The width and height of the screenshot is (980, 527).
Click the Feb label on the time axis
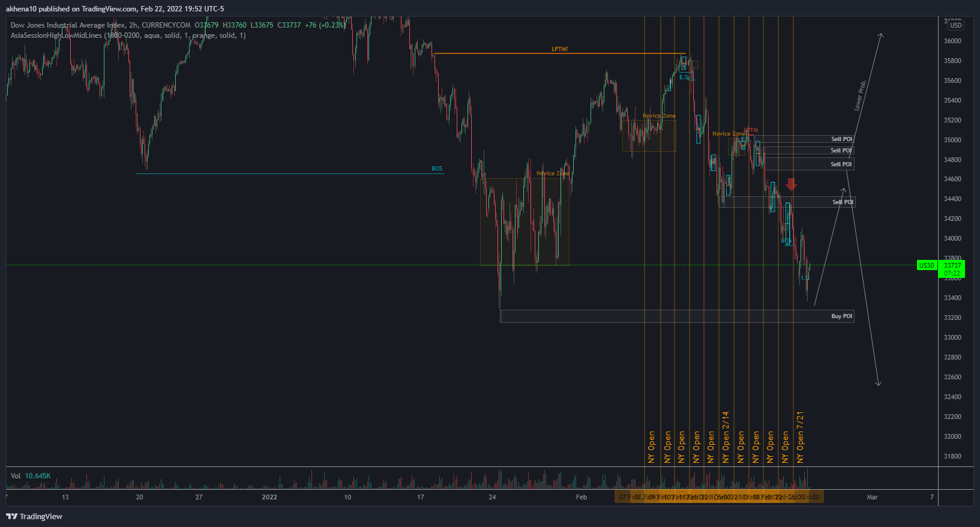point(581,497)
